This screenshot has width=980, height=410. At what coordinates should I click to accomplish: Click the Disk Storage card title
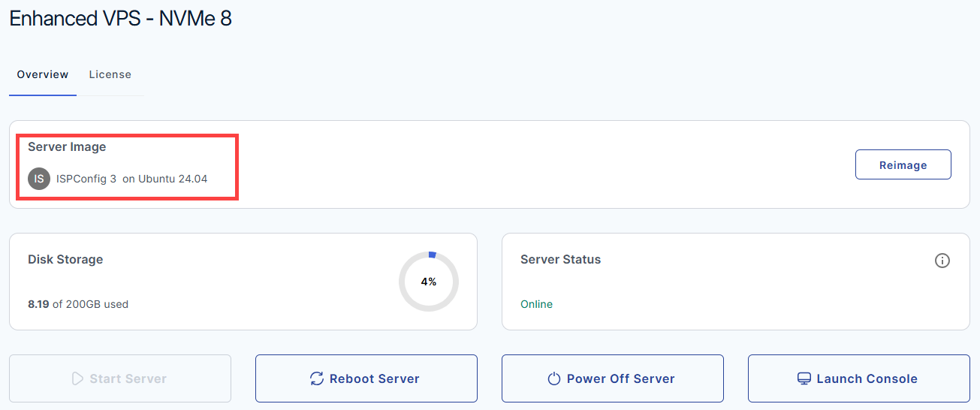(65, 259)
